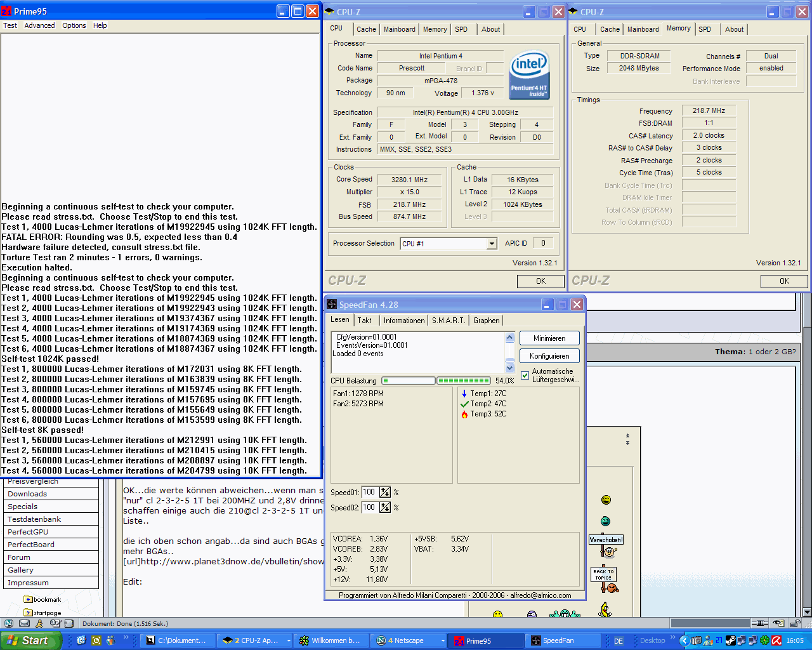The height and width of the screenshot is (650, 812).
Task: Open the S.M.A.R.T. tab in SpeedFan
Action: 449,321
